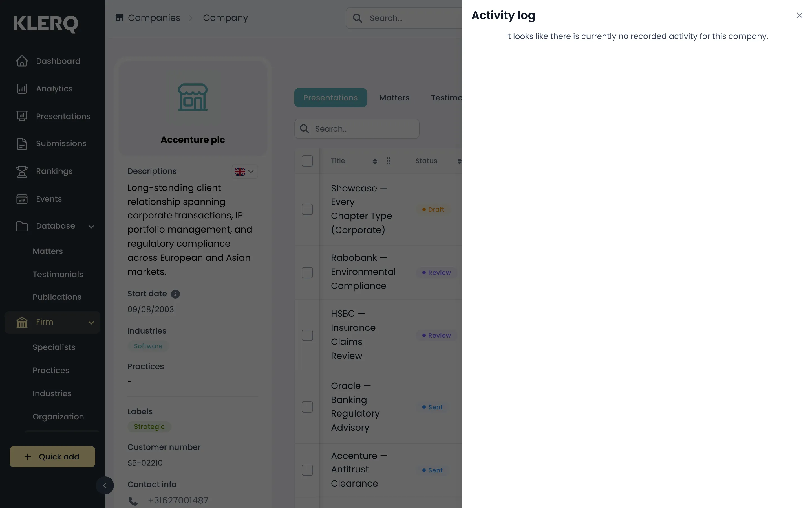Navigate to Companies breadcrumb link
Viewport: 812px width, 508px height.
[154, 18]
